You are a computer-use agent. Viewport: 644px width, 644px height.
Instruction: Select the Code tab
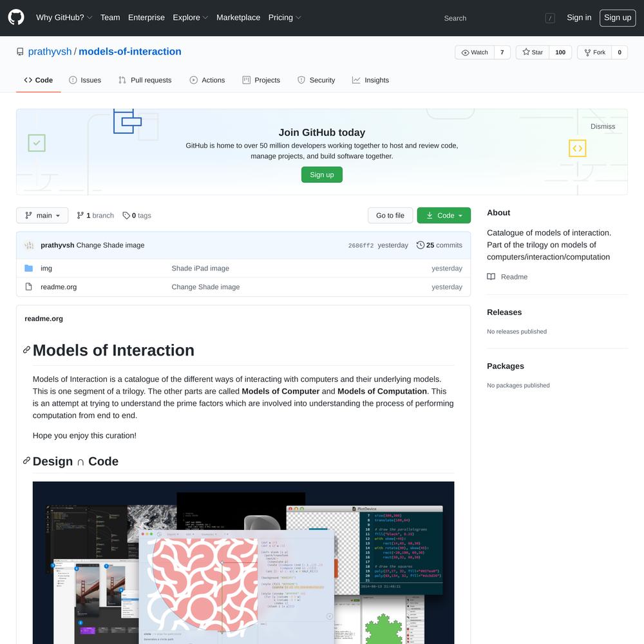point(39,80)
